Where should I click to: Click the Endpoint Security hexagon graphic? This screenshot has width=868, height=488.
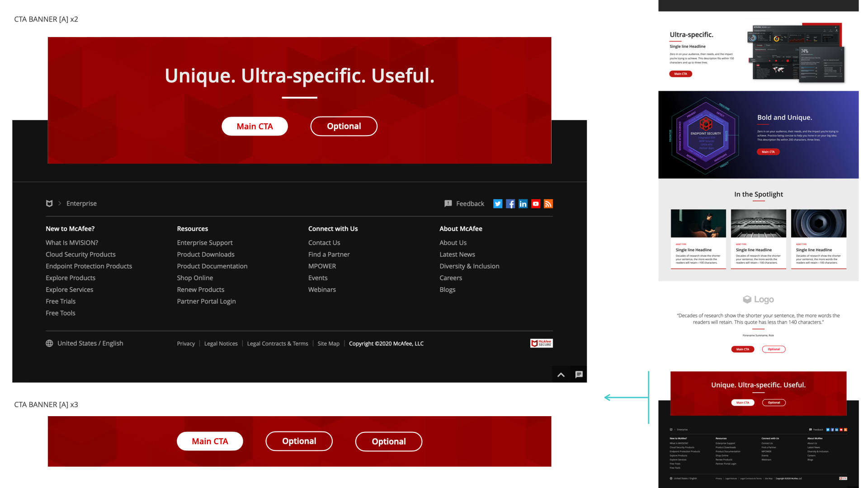coord(705,135)
